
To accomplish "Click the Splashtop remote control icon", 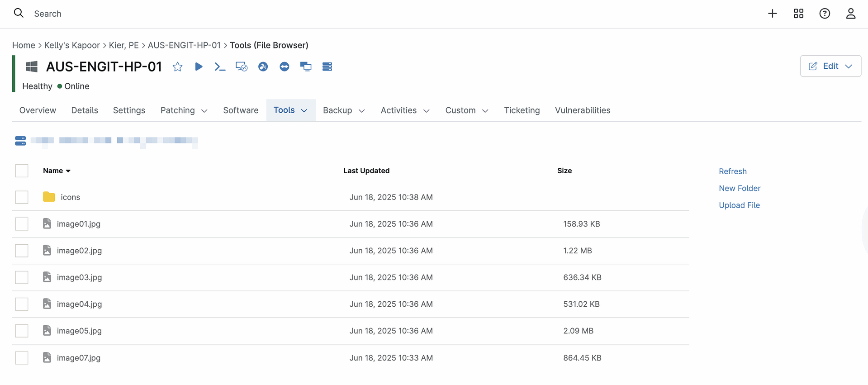I will click(x=263, y=67).
